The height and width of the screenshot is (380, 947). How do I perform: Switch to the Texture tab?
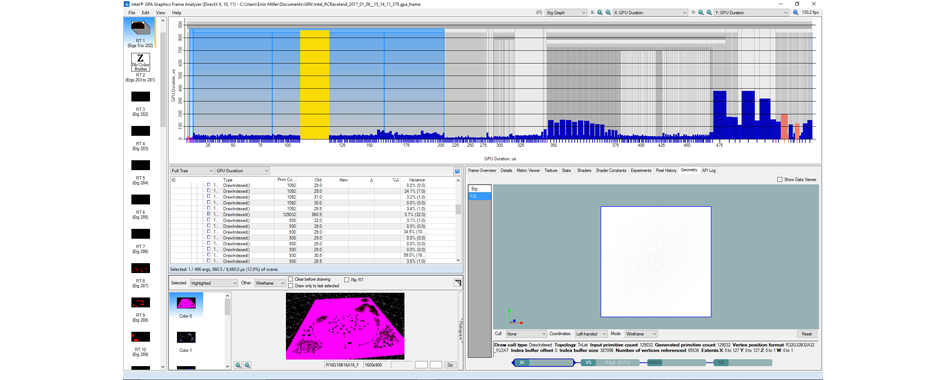pyautogui.click(x=551, y=170)
